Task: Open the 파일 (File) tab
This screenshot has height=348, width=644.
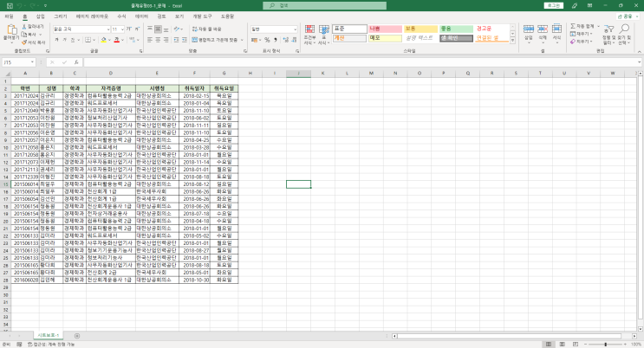Action: point(9,16)
